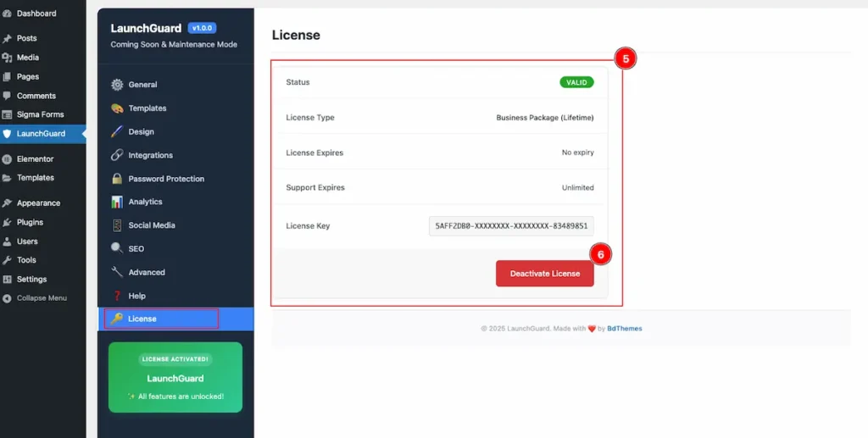
Task: Click "Business Package (Lifetime)" license type text
Action: pos(545,118)
